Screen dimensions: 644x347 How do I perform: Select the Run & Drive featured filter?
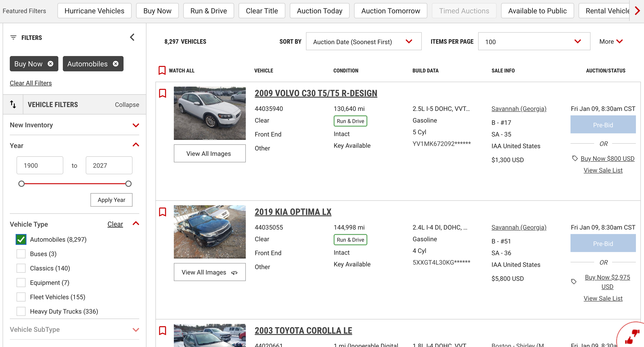tap(208, 11)
